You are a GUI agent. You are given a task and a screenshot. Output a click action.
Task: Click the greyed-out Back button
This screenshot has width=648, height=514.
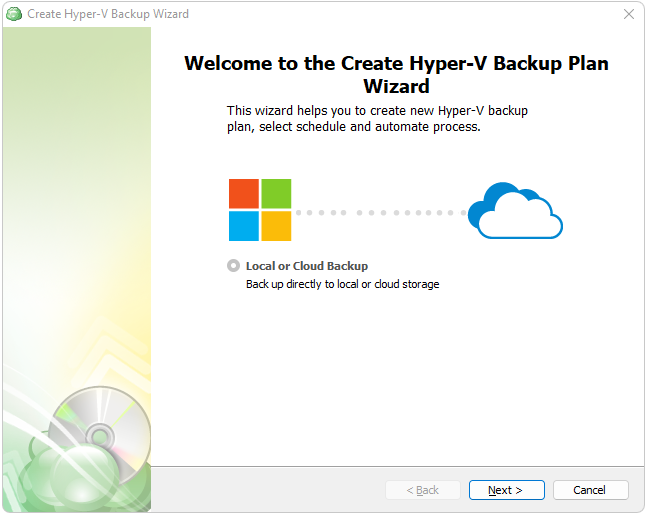pos(422,490)
